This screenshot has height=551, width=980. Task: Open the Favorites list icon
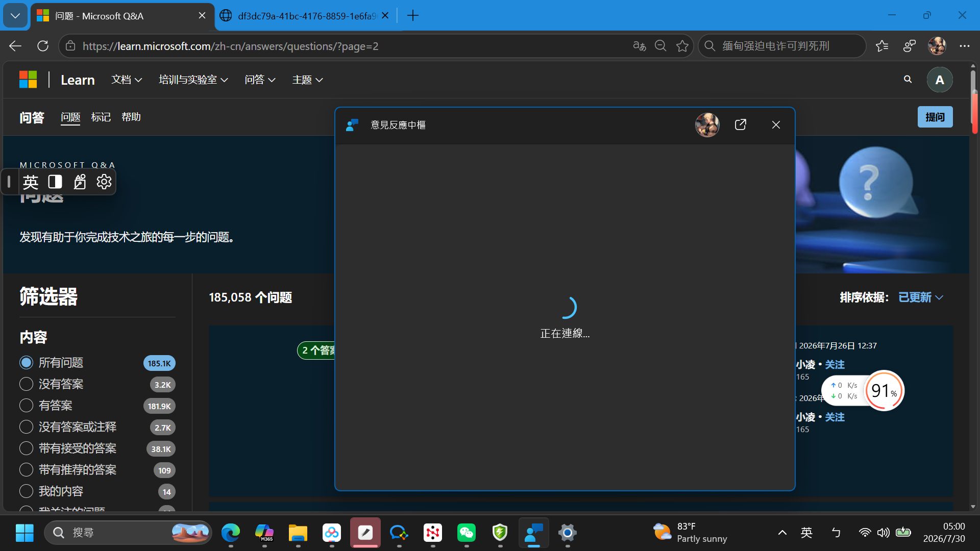(882, 46)
